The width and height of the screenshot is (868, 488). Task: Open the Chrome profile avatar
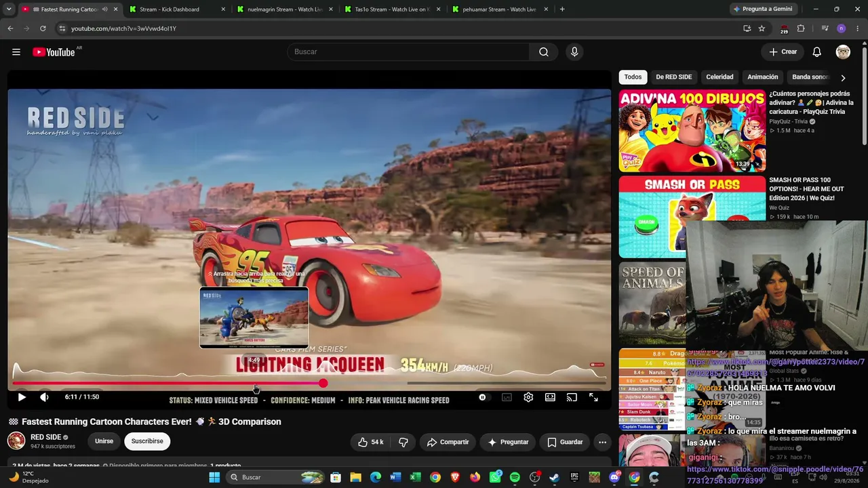[842, 28]
